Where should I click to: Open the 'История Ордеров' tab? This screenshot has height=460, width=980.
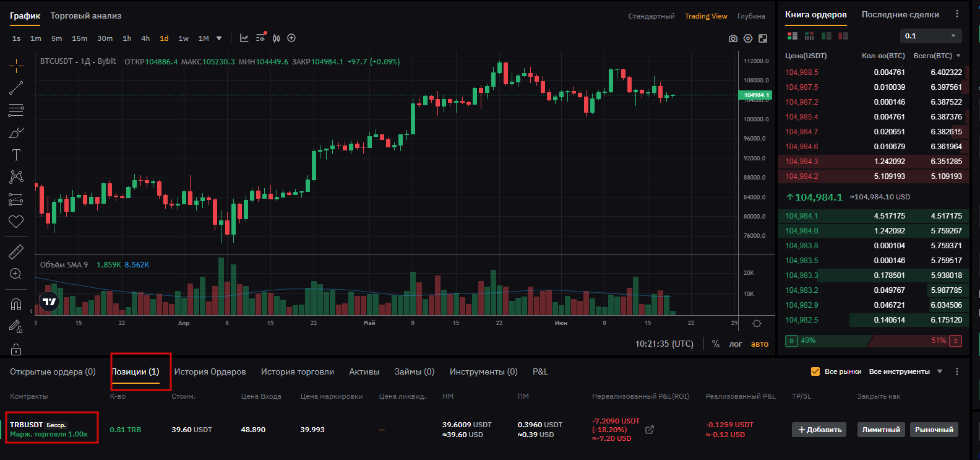210,371
